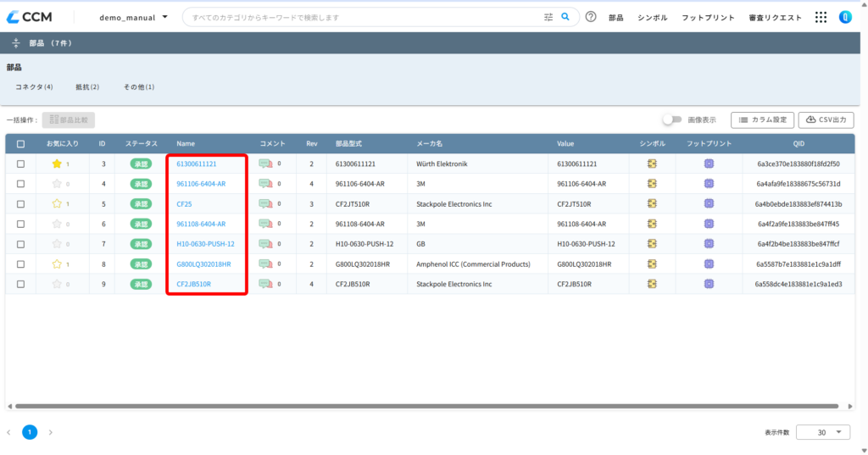Open the demo_manual workspace dropdown
This screenshot has height=455, width=868.
(133, 17)
